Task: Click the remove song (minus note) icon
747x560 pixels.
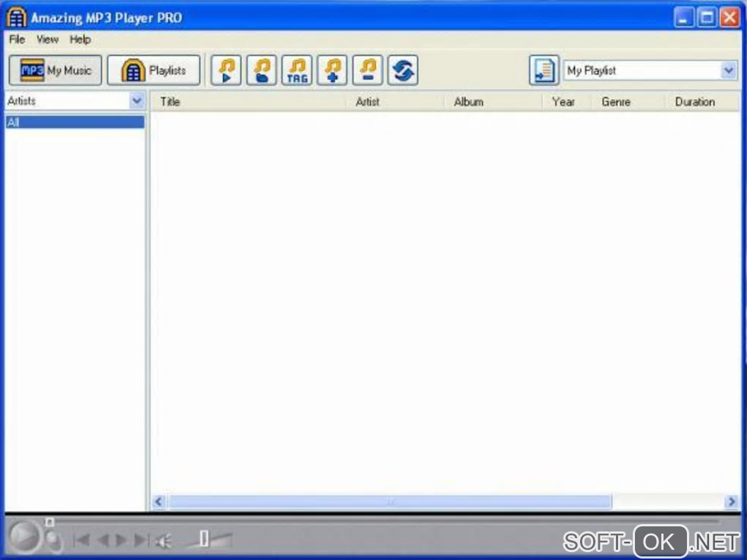Action: point(368,70)
